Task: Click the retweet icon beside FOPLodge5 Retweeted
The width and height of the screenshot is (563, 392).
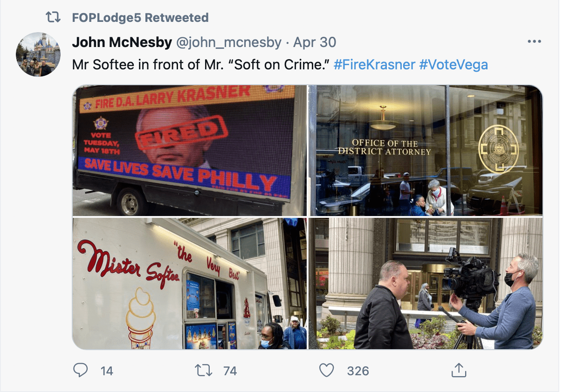Action: tap(53, 18)
